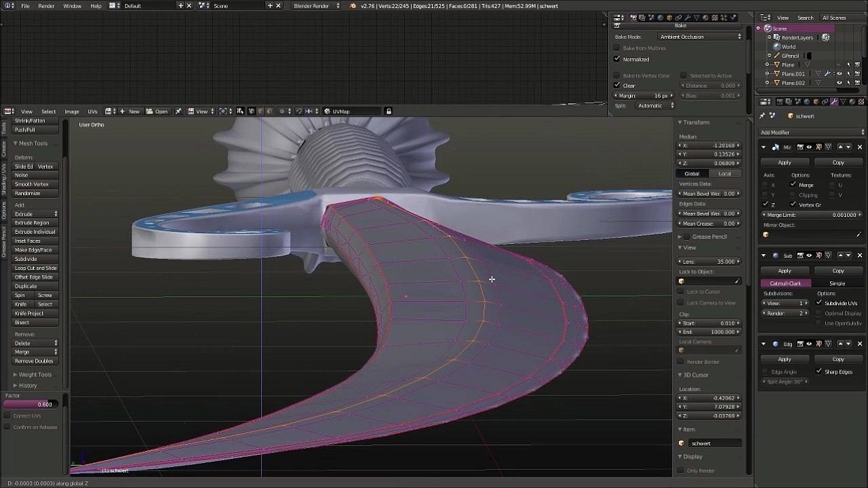
Task: Click the Factor 0.600 slider
Action: tap(31, 405)
